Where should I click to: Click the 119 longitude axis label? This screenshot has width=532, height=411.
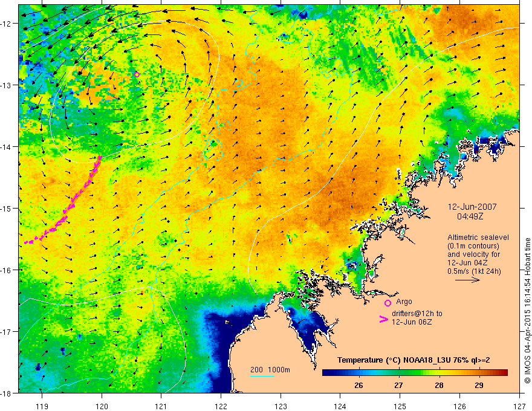(42, 407)
